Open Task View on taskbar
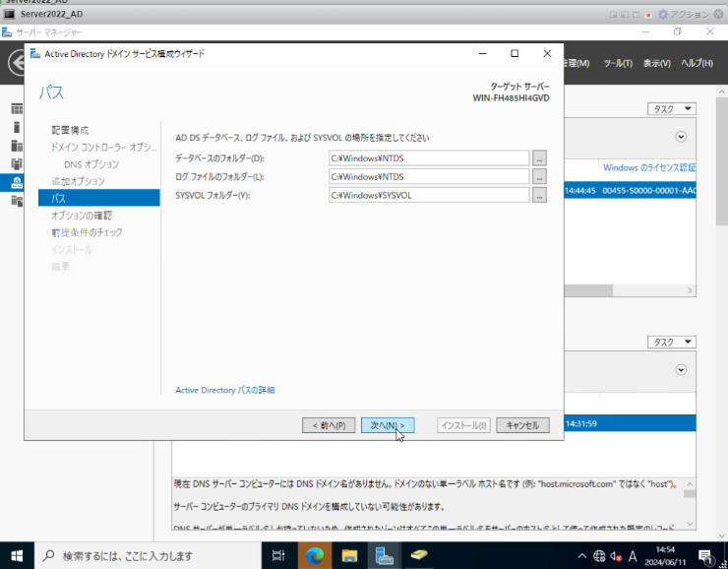 pos(278,555)
